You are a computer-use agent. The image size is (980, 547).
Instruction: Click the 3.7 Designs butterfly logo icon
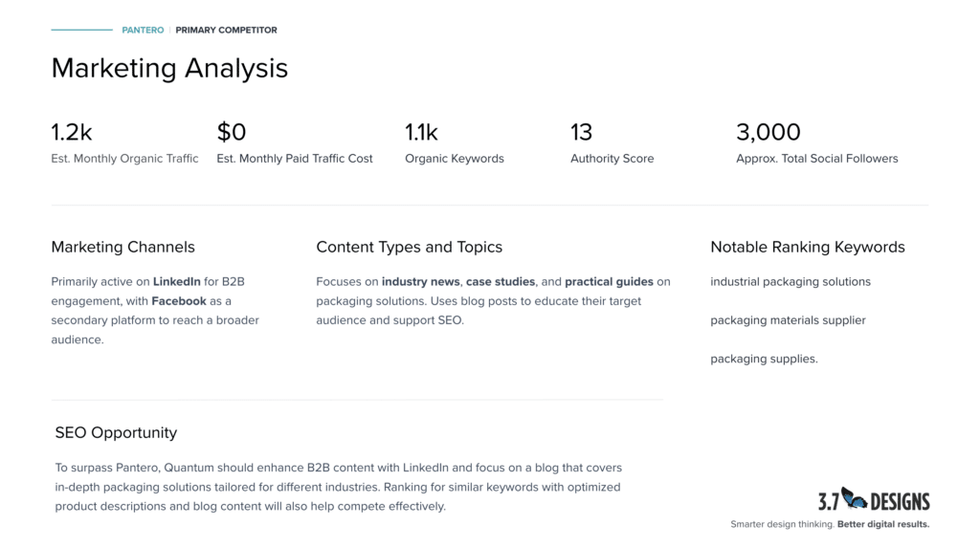855,499
